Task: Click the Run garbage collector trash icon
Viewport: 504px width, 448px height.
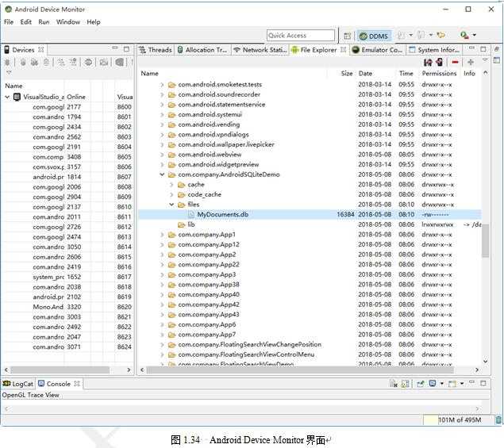Action: click(x=498, y=419)
